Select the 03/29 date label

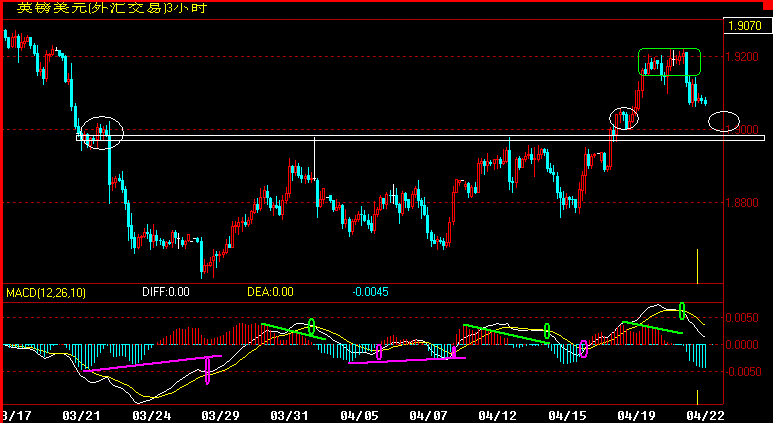tap(221, 416)
